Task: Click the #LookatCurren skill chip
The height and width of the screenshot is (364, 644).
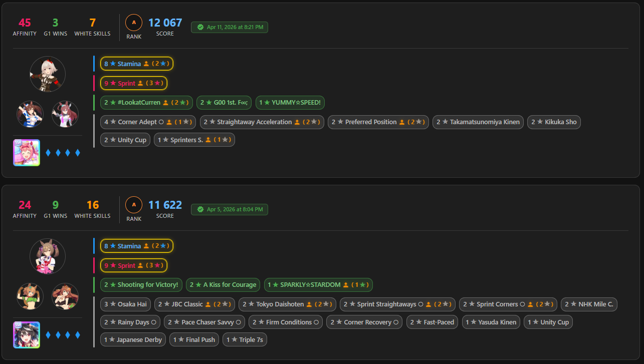Action: 146,103
